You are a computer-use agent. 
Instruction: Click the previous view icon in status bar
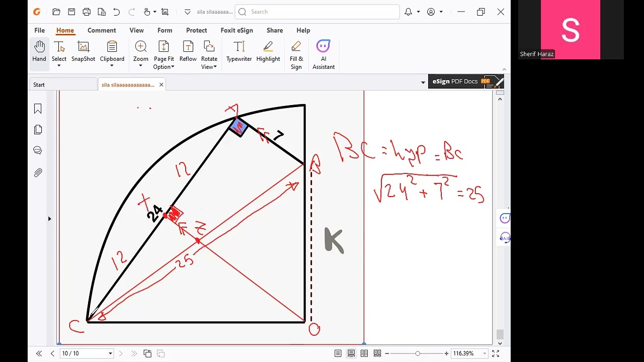pyautogui.click(x=147, y=353)
